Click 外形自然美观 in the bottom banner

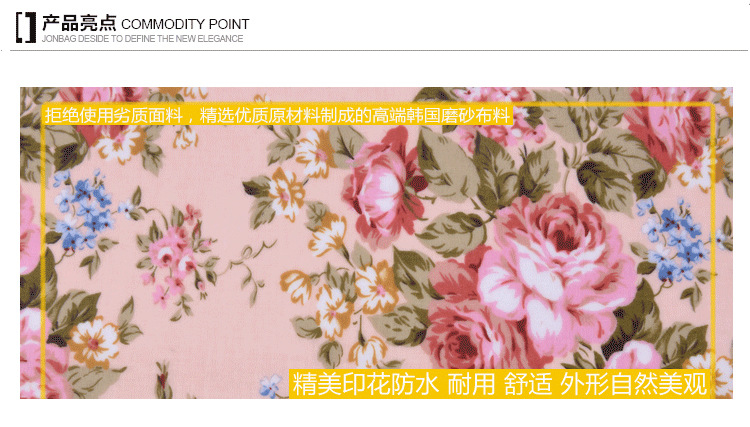634,384
